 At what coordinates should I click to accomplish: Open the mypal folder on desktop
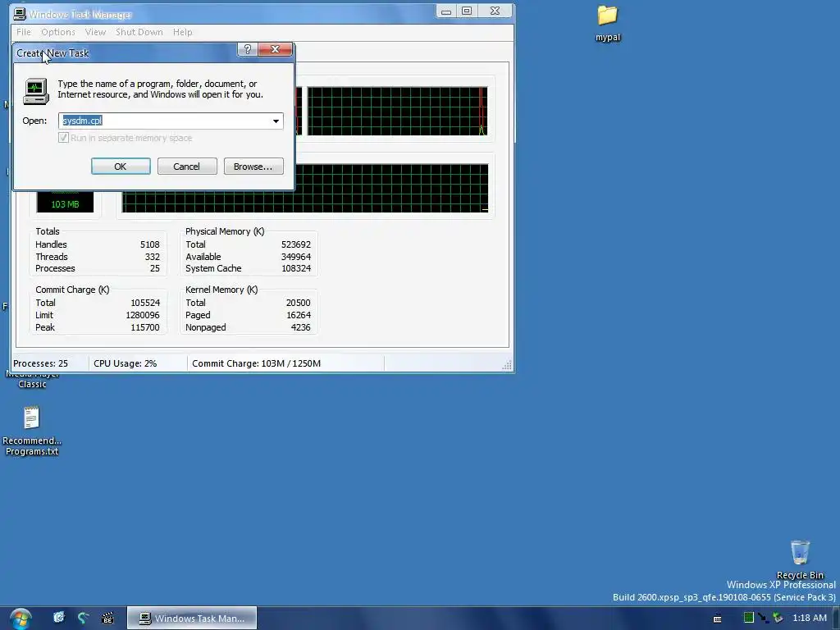tap(608, 23)
